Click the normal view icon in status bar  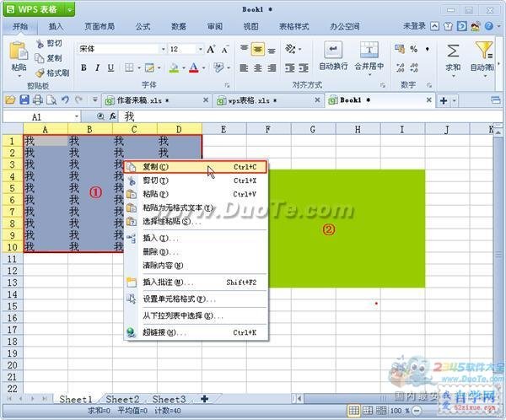pos(353,411)
